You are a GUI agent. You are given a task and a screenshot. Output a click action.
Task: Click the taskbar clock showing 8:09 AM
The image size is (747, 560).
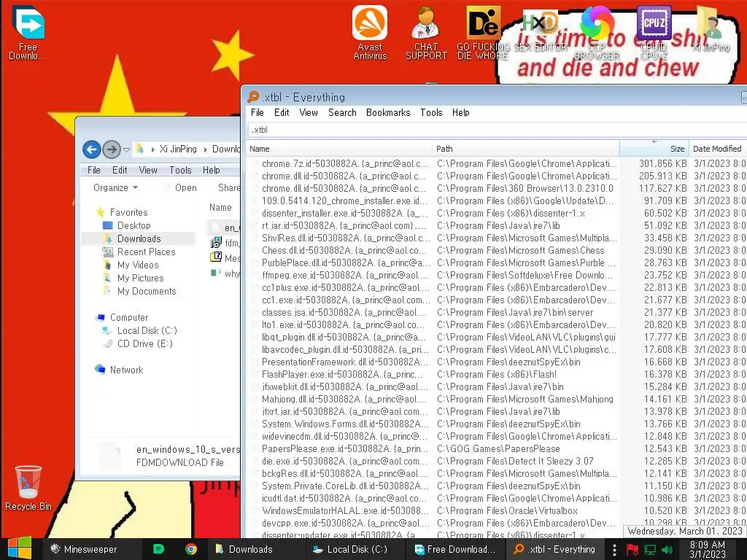coord(708,549)
